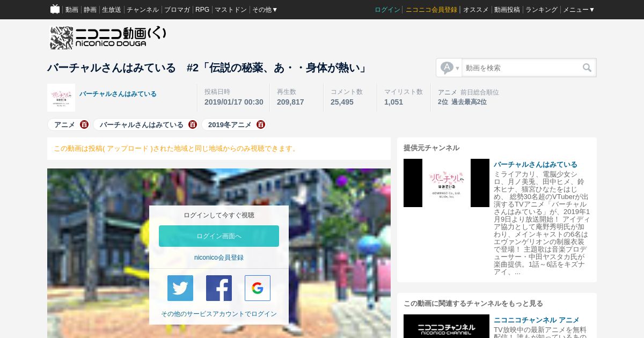Expand the メニュー dropdown
The image size is (644, 338).
tap(579, 10)
